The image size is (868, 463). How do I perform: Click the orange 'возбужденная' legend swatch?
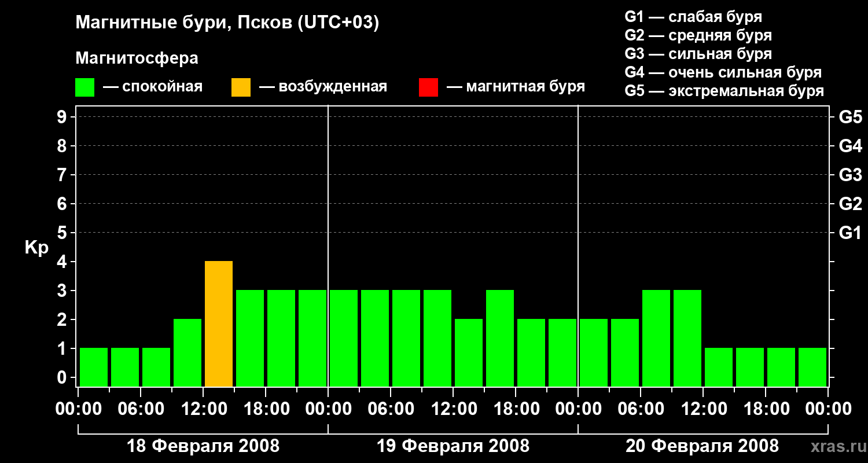point(241,87)
